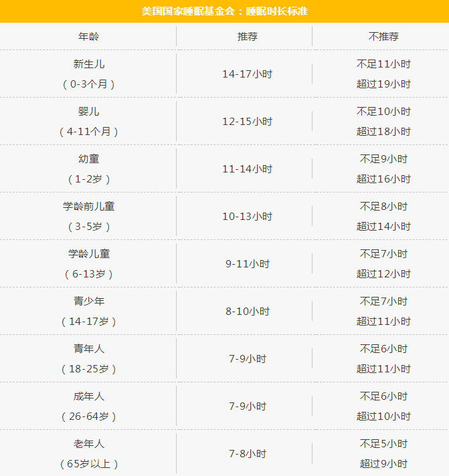Click 不足7小时 in the 青少年 row
Screen dimensions: 449x476
point(383,301)
